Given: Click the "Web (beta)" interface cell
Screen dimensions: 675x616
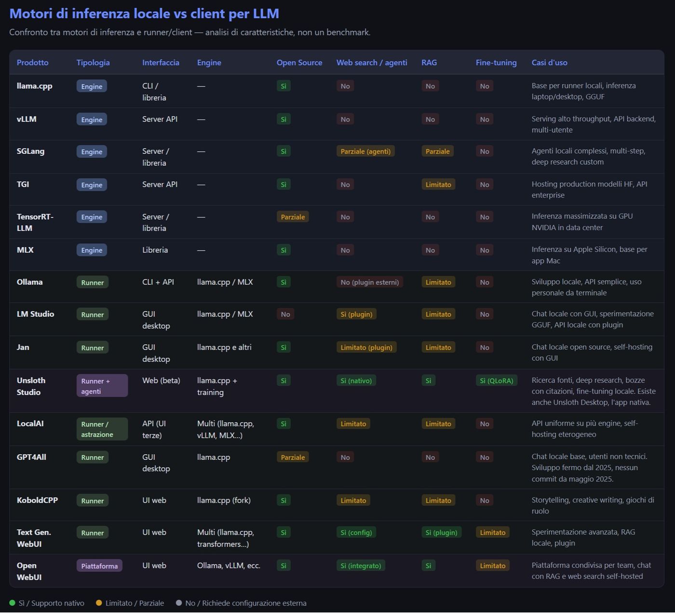Looking at the screenshot, I should coord(161,380).
